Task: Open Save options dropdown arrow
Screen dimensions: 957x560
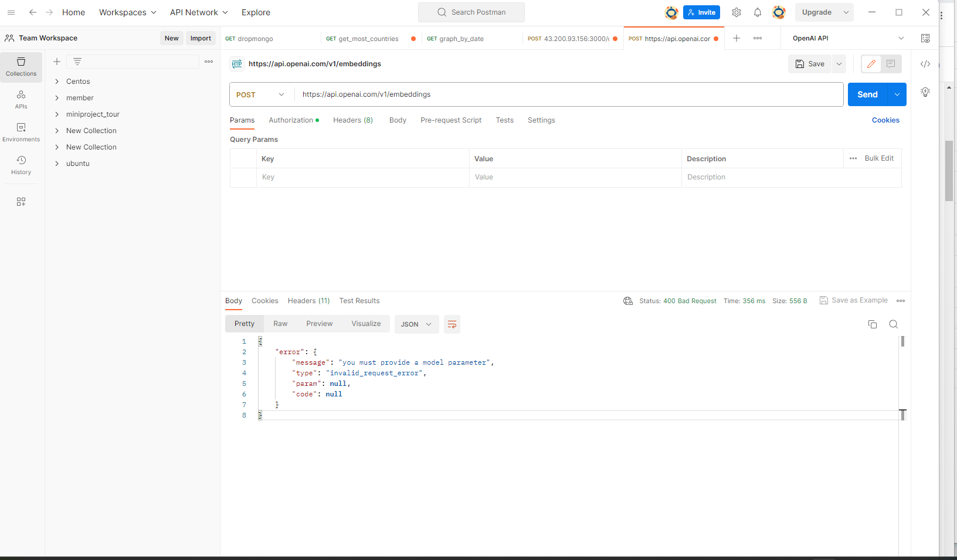Action: click(839, 64)
